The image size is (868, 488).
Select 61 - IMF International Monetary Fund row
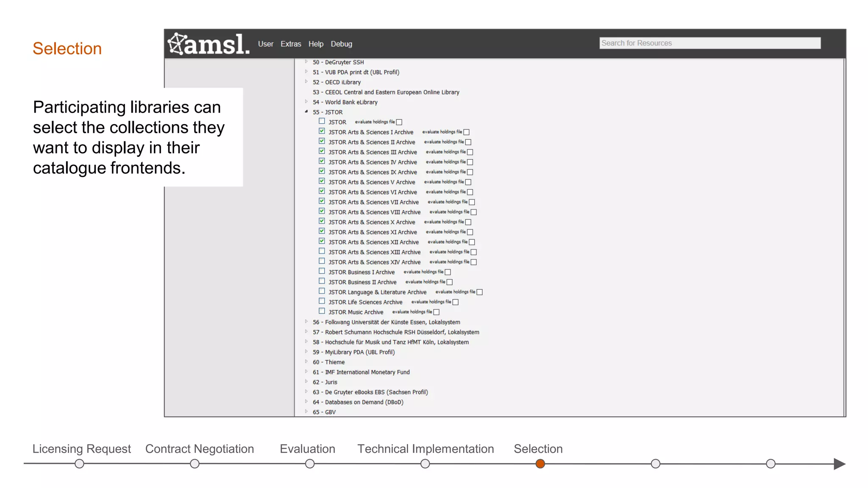tap(361, 372)
